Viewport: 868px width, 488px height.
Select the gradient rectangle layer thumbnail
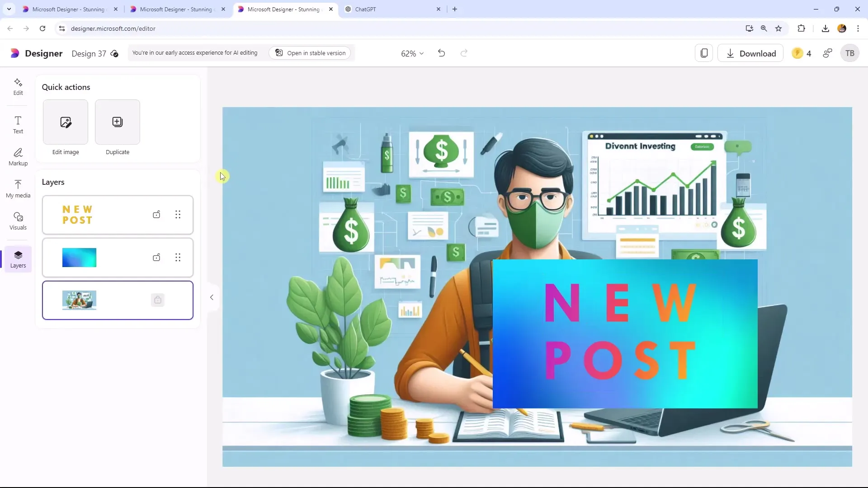pyautogui.click(x=79, y=258)
